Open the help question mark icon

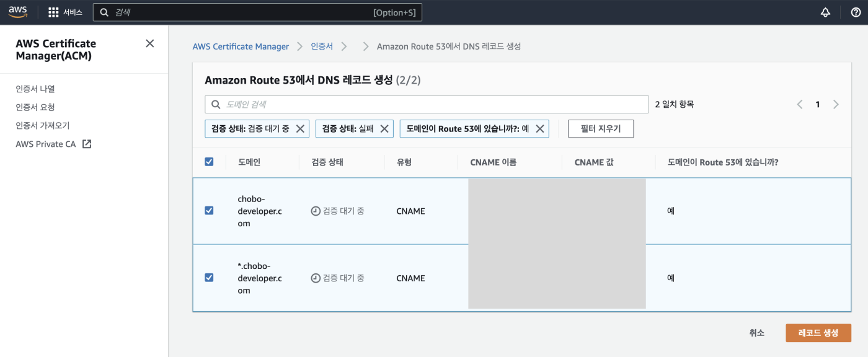point(856,12)
